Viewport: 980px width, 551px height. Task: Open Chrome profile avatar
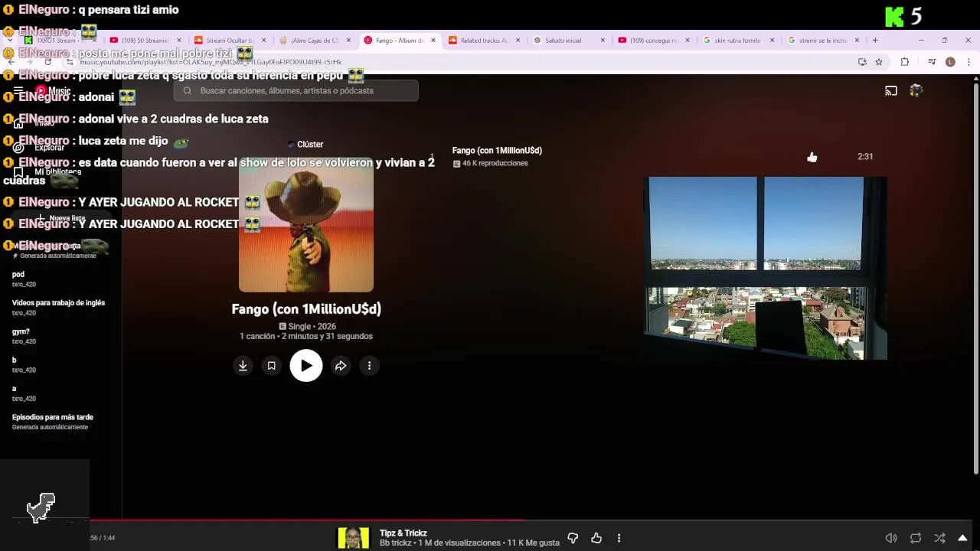[950, 62]
